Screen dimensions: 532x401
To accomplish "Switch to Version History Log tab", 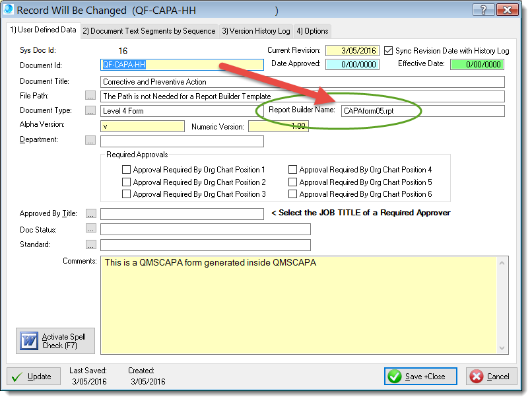I will point(255,31).
